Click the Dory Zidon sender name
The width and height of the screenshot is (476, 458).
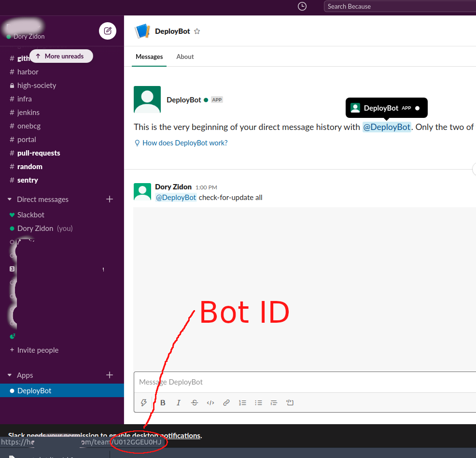173,187
